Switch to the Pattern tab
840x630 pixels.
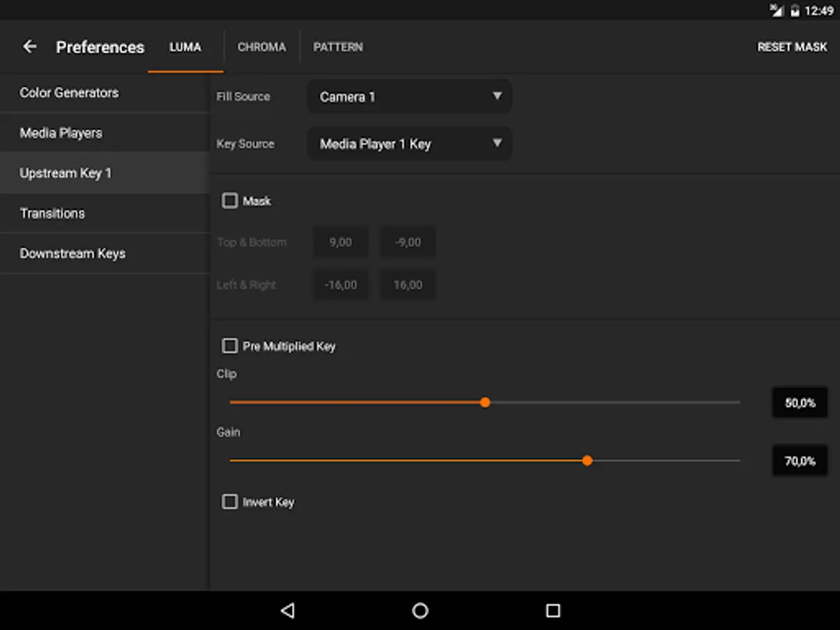click(337, 47)
